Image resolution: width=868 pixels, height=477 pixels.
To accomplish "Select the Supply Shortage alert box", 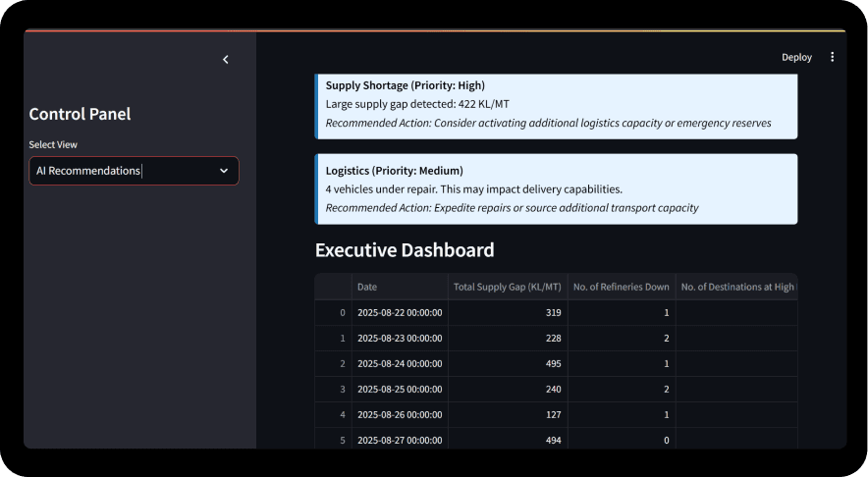I will [556, 104].
